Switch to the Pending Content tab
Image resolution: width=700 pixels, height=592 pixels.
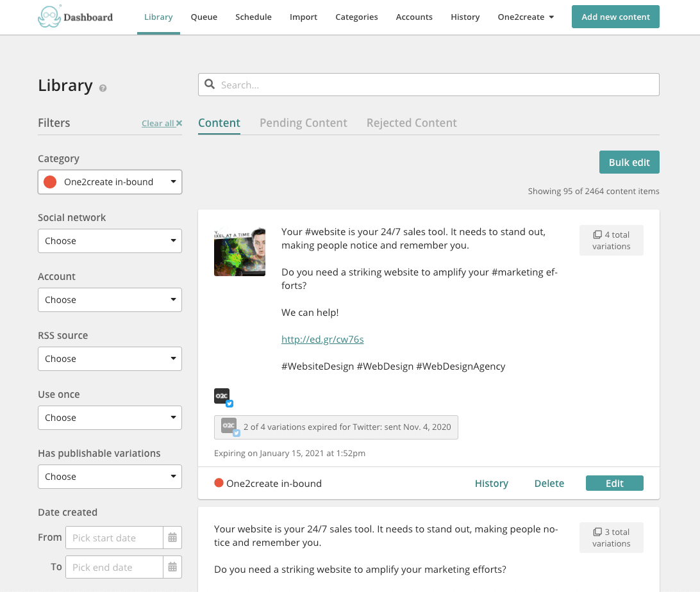click(303, 123)
